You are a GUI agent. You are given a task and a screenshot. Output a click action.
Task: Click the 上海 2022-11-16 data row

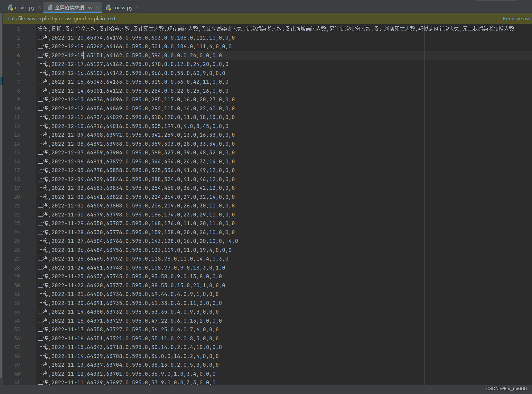click(128, 338)
